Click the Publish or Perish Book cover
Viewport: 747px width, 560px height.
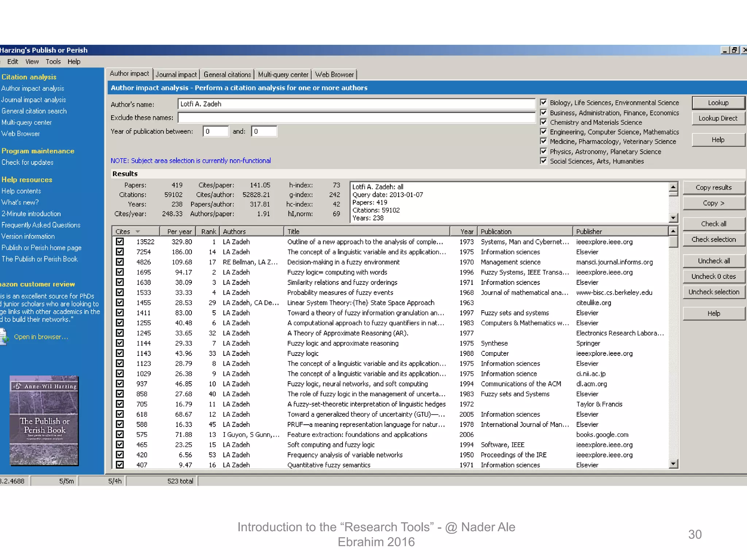[x=44, y=420]
